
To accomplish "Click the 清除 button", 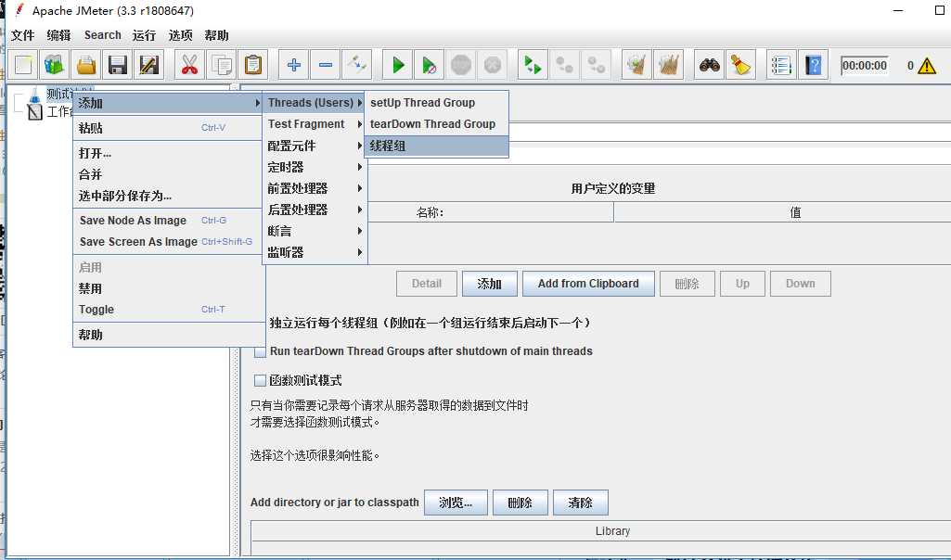I will 581,503.
